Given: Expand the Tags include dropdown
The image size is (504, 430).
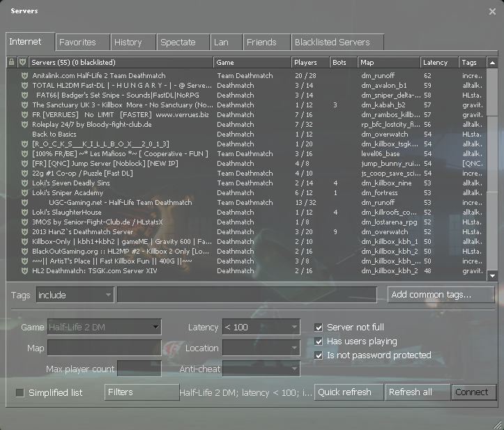Looking at the screenshot, I should (75, 295).
